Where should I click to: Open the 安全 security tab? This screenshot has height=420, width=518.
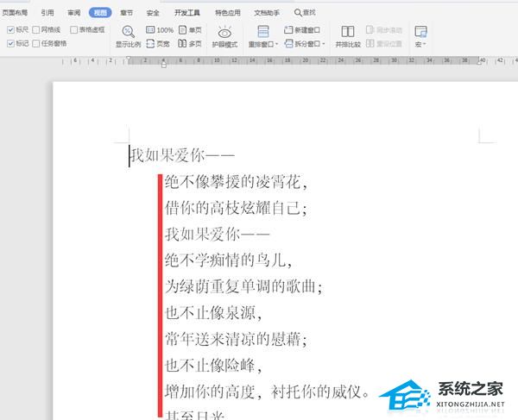153,13
